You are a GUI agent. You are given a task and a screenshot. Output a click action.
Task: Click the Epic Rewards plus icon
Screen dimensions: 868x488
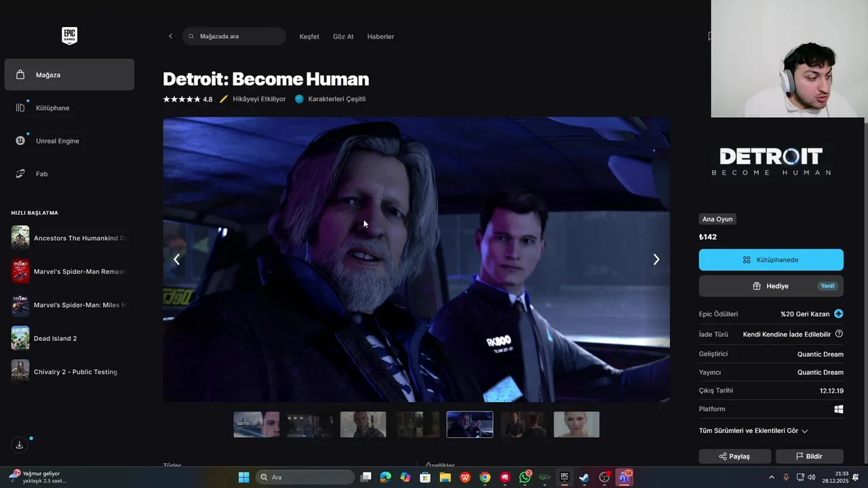tap(839, 314)
